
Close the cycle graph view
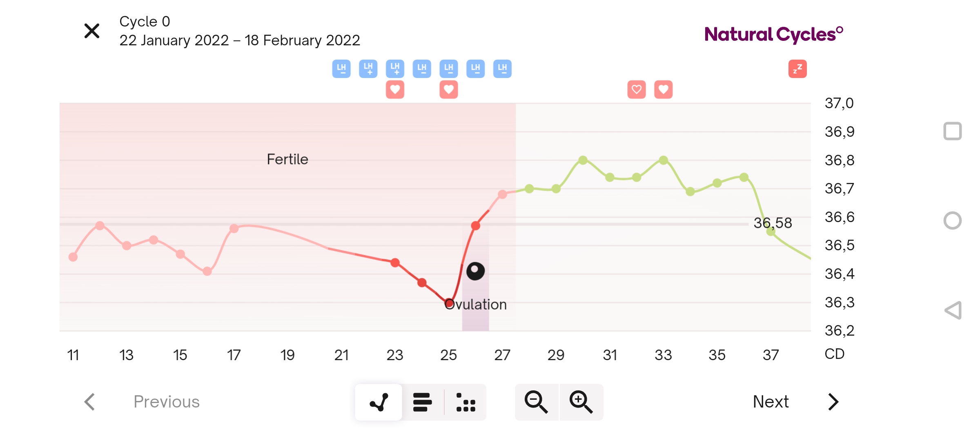tap(92, 31)
